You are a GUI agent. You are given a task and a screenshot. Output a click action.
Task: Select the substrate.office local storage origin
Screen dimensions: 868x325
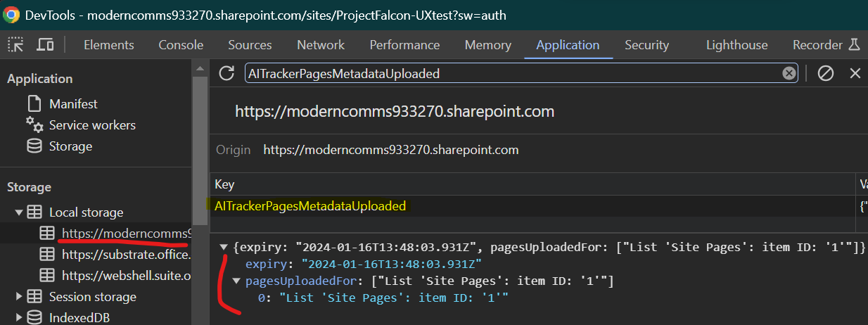pyautogui.click(x=126, y=254)
